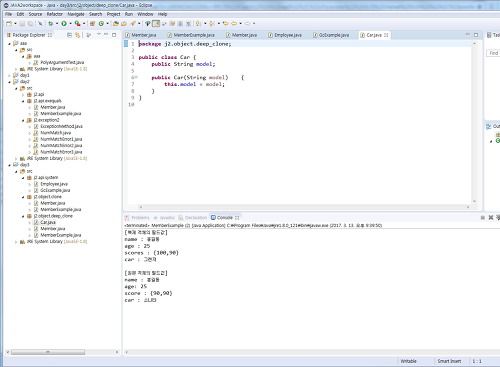This screenshot has height=367, width=500.
Task: Click the Save All toolbar icon
Action: coord(30,23)
